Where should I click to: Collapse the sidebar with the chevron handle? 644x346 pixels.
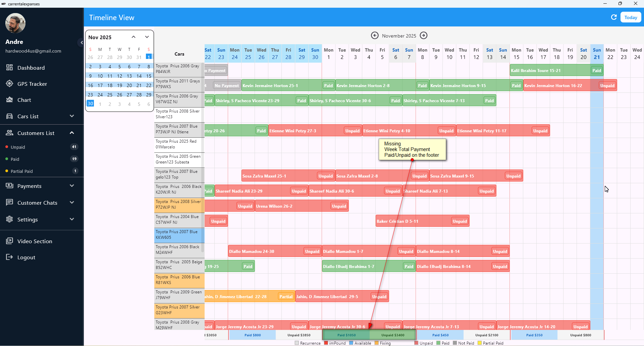tap(81, 43)
